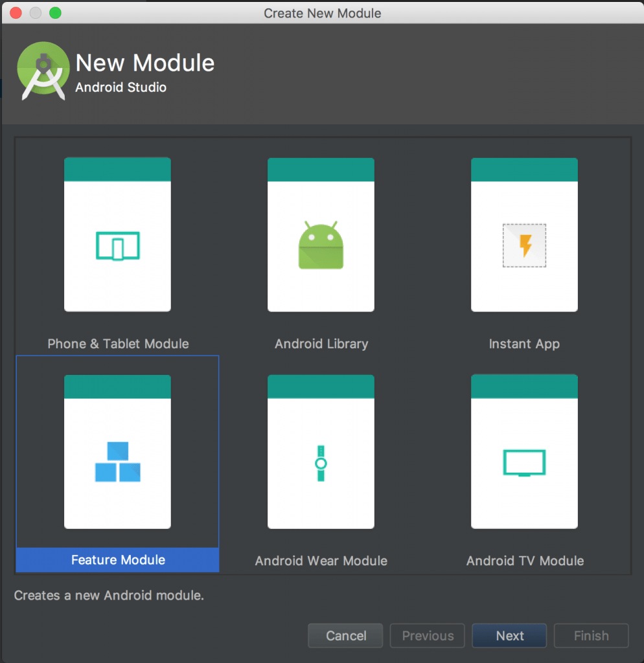Click the Finish button
Image resolution: width=644 pixels, height=663 pixels.
coord(591,636)
